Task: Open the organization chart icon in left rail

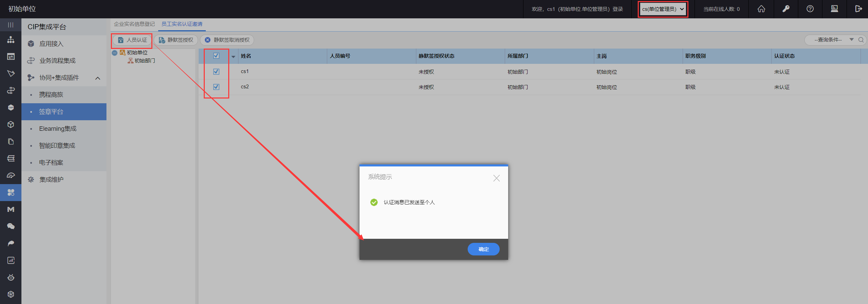Action: coord(11,40)
